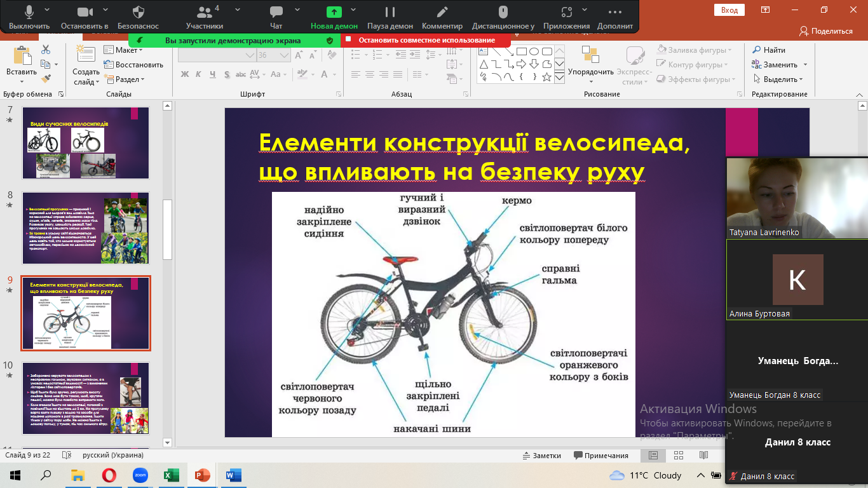This screenshot has width=868, height=488.
Task: Expand the shapes gallery More button
Action: click(x=559, y=78)
